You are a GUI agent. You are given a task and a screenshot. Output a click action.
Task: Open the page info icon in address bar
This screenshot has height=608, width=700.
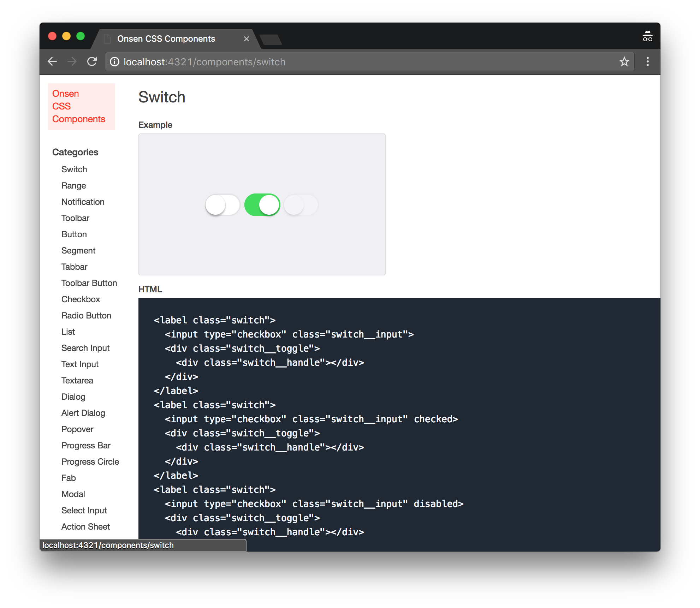click(x=114, y=61)
